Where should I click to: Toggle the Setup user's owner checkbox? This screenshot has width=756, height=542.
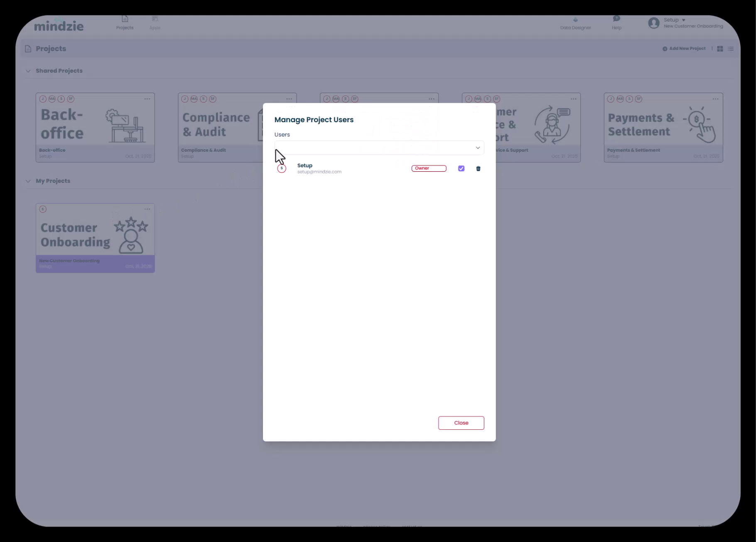coord(461,168)
